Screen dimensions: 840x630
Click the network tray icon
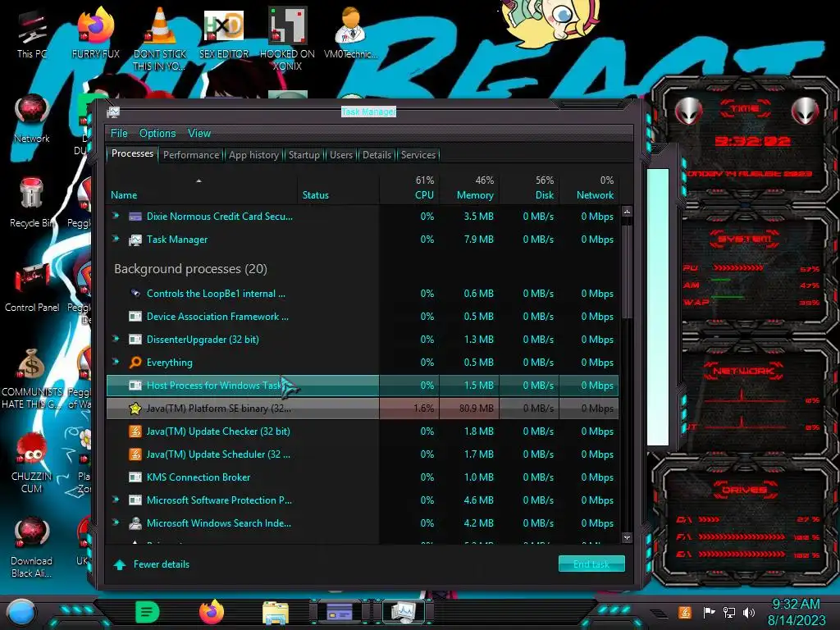click(728, 612)
